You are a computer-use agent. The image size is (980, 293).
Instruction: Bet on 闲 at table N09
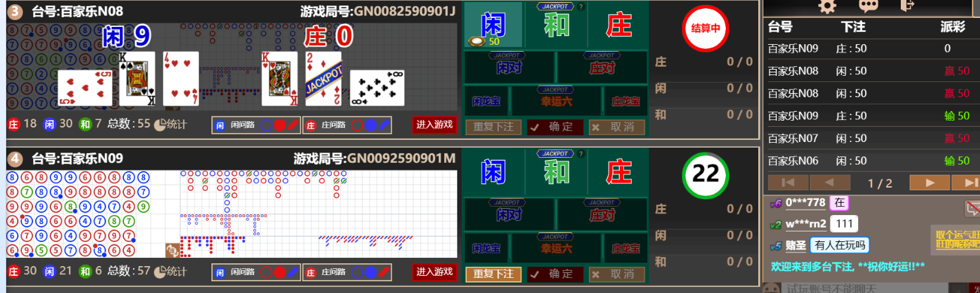493,172
